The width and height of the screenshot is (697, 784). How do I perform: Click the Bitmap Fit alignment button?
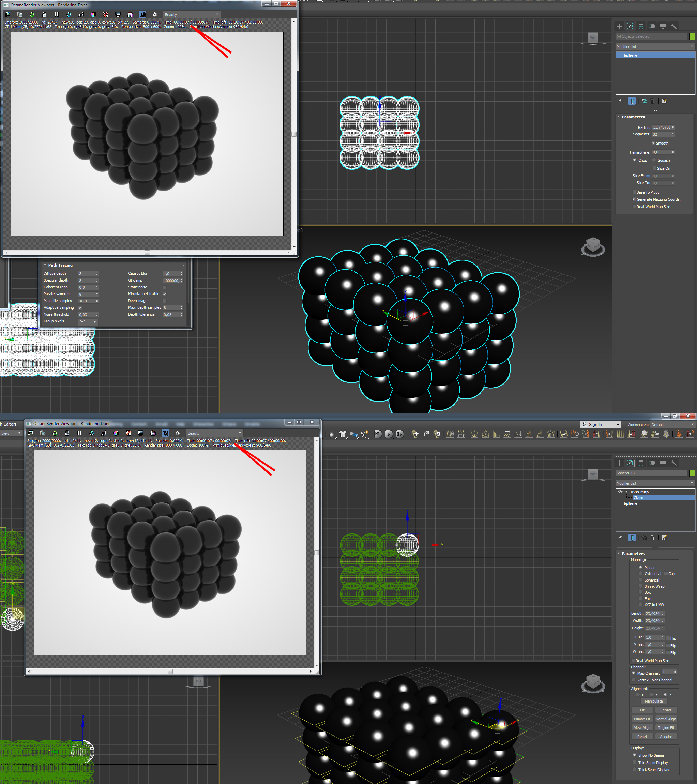pos(642,719)
